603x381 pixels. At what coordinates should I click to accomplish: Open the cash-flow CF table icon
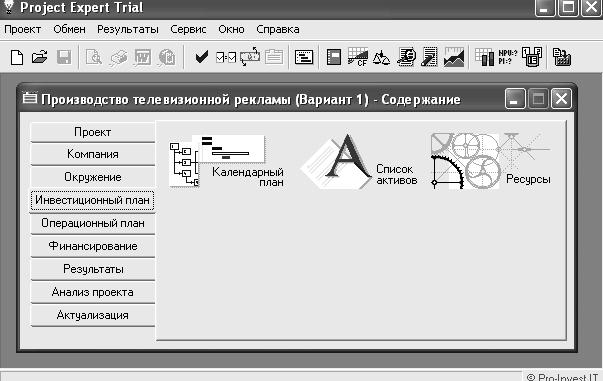358,57
